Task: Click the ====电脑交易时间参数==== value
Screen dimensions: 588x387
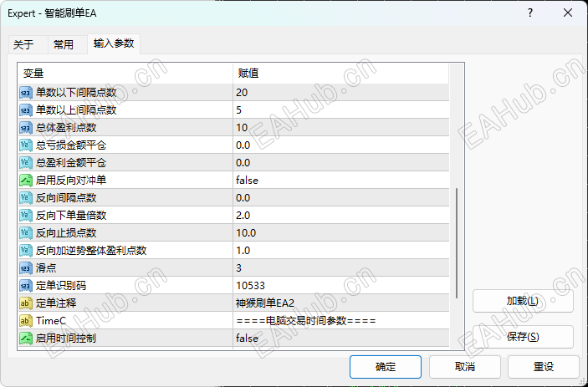Action: 341,321
